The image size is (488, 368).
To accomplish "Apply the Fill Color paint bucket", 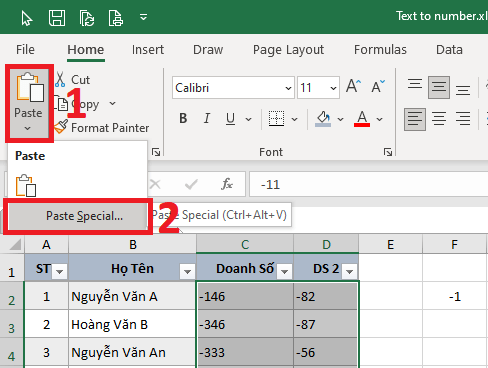I will pos(323,118).
